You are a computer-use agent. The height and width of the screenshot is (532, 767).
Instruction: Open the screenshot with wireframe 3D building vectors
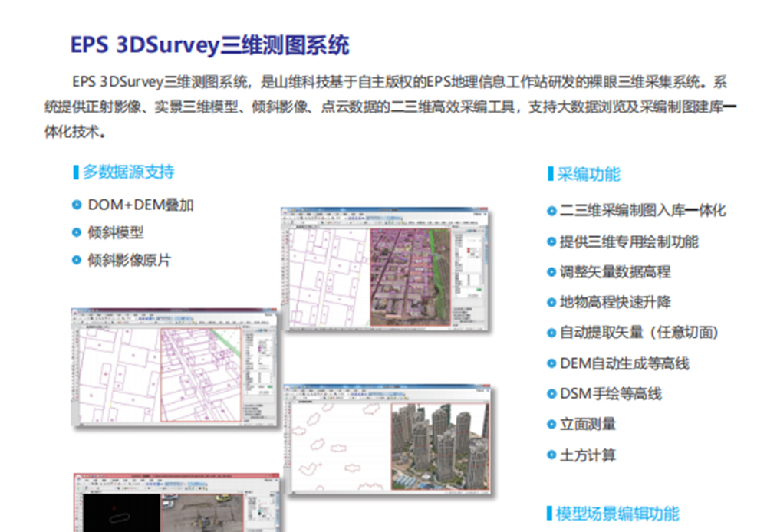(174, 368)
